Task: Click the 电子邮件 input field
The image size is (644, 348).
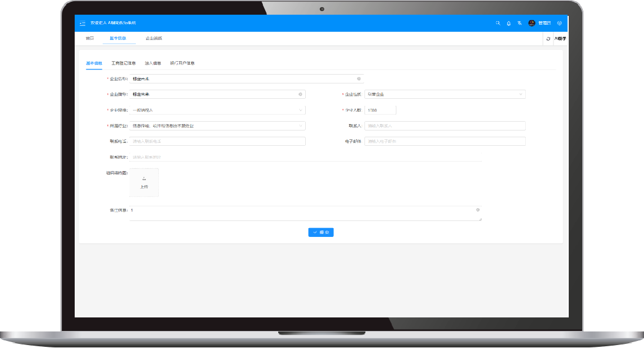Action: point(445,141)
